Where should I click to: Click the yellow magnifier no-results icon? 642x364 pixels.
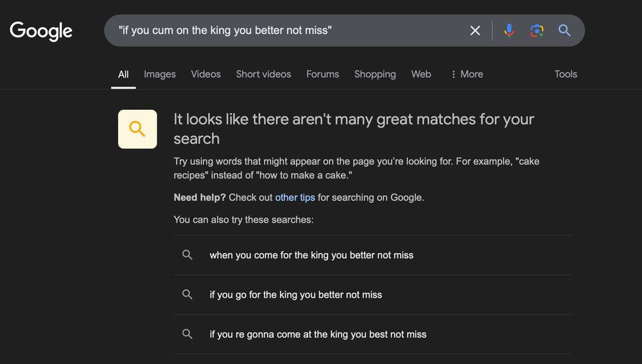[x=137, y=129]
